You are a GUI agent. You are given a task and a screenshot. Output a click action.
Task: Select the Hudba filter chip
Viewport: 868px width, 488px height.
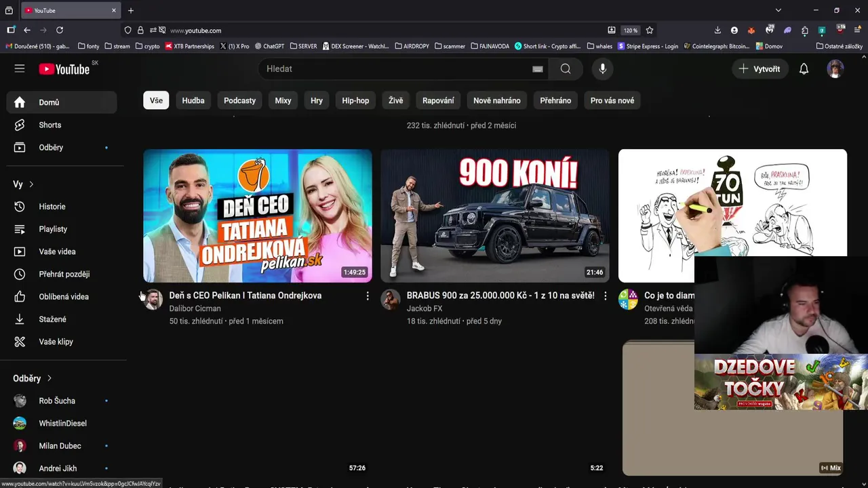[x=193, y=100]
